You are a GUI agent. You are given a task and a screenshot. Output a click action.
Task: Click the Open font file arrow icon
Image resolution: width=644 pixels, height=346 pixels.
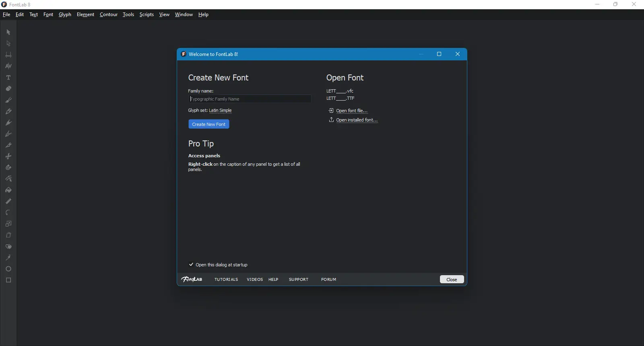331,111
